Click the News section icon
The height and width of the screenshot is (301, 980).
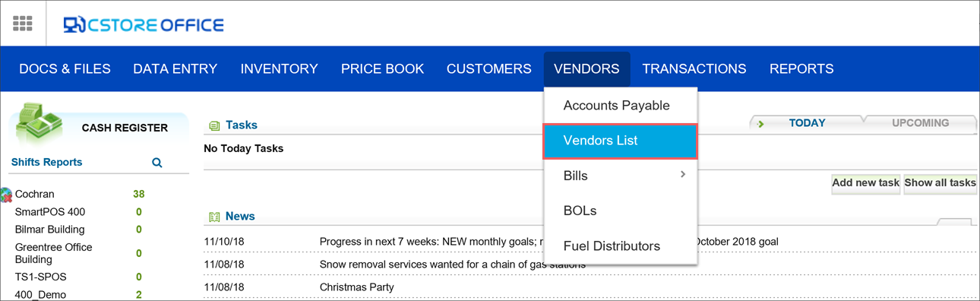click(214, 217)
